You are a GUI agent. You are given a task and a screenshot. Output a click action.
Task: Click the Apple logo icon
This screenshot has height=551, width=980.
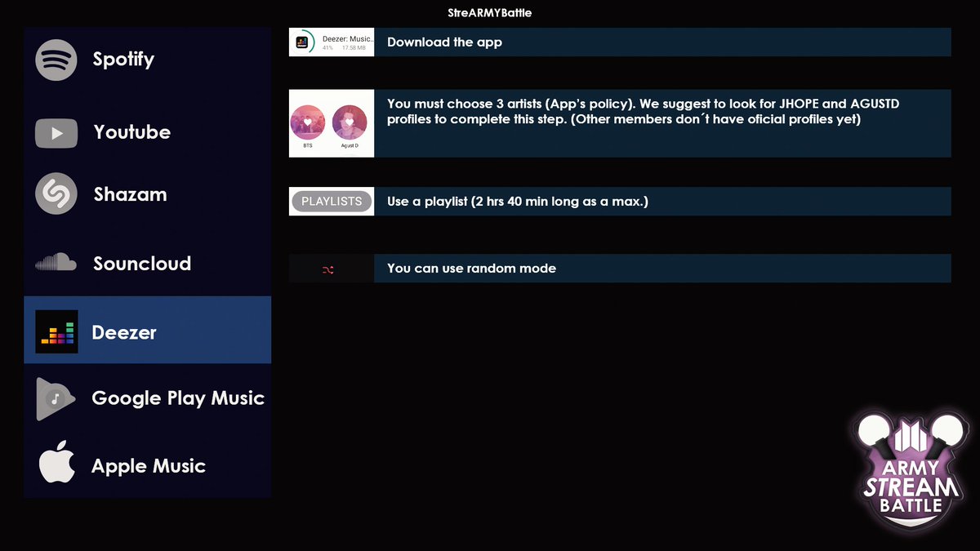57,462
